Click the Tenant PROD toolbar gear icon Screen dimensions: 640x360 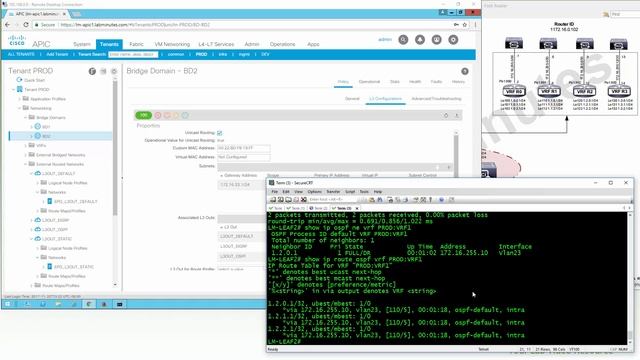[114, 71]
